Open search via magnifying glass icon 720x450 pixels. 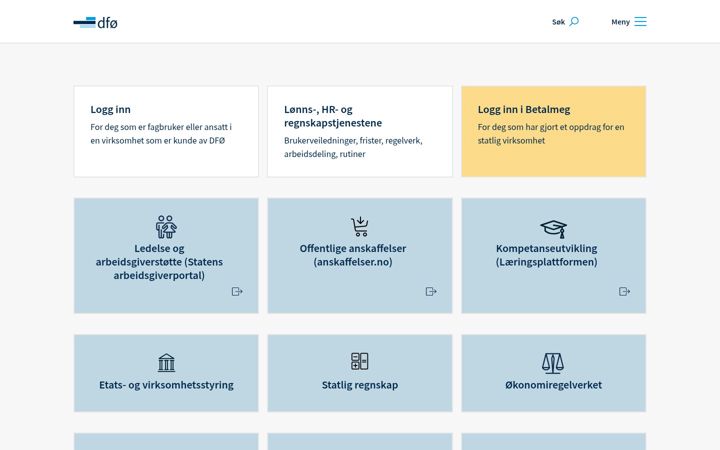574,22
